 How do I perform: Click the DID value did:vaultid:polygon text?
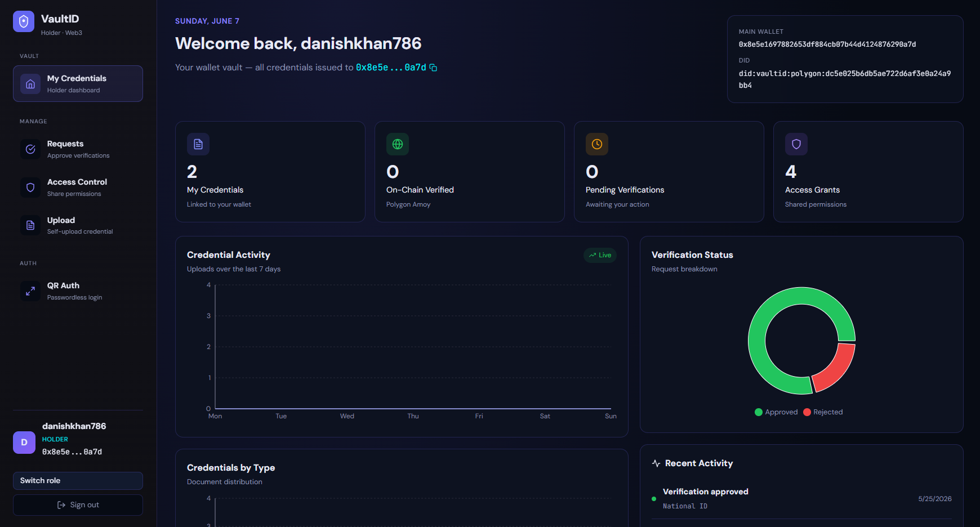point(845,79)
